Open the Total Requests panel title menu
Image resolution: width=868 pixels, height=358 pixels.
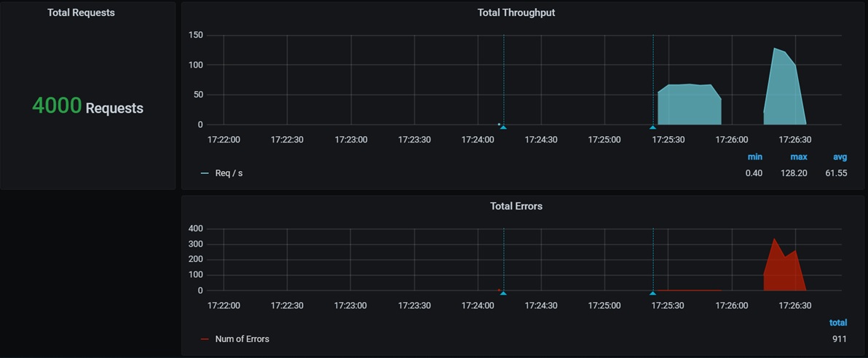[81, 12]
